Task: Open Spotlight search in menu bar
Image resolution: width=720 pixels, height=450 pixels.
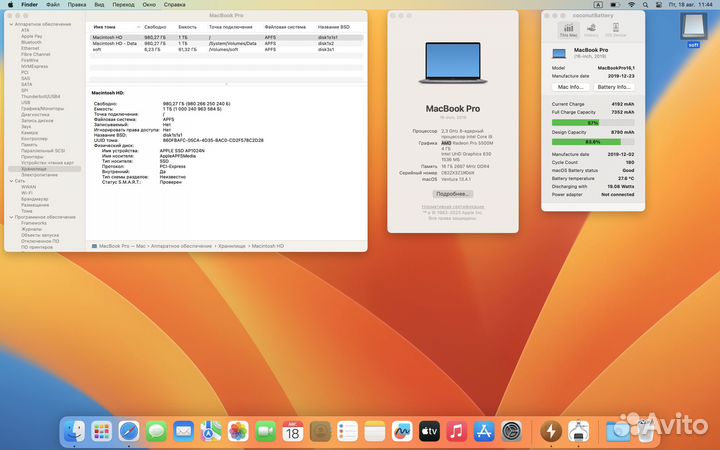Action: [645, 5]
